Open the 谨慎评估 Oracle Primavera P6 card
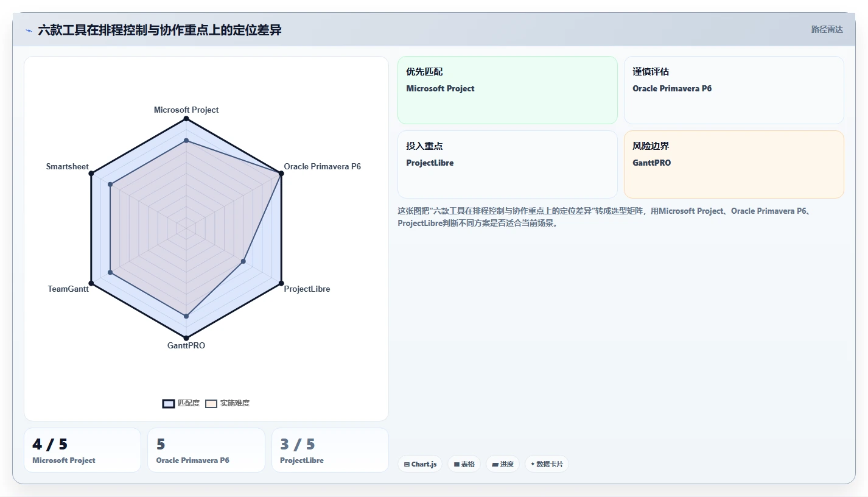 point(734,90)
